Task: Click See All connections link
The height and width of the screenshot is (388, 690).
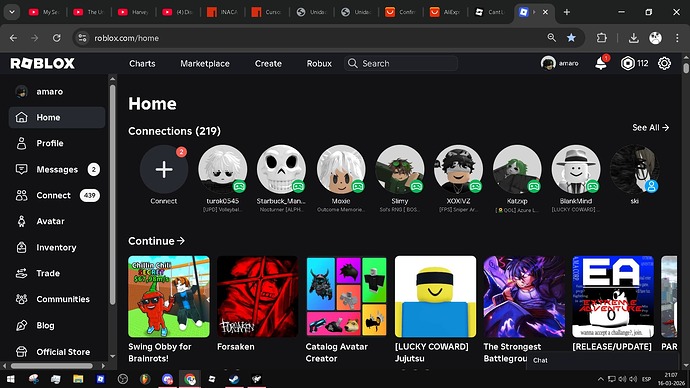Action: (650, 128)
